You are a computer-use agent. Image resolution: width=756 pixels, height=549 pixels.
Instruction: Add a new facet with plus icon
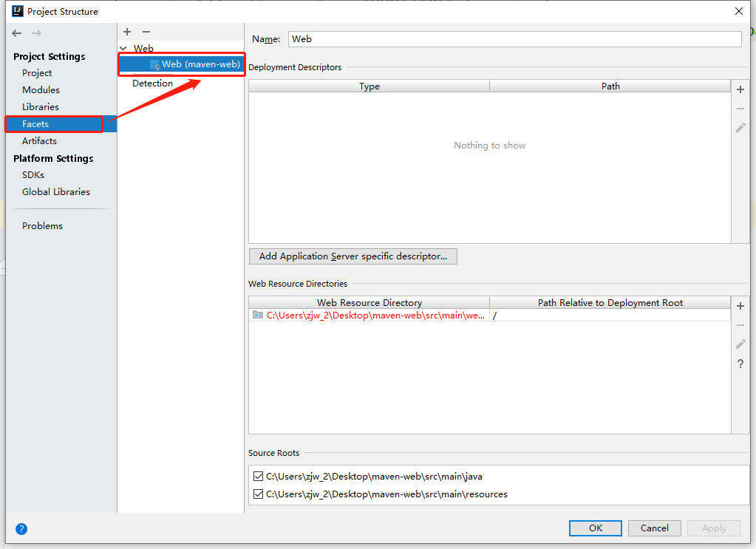click(x=127, y=32)
